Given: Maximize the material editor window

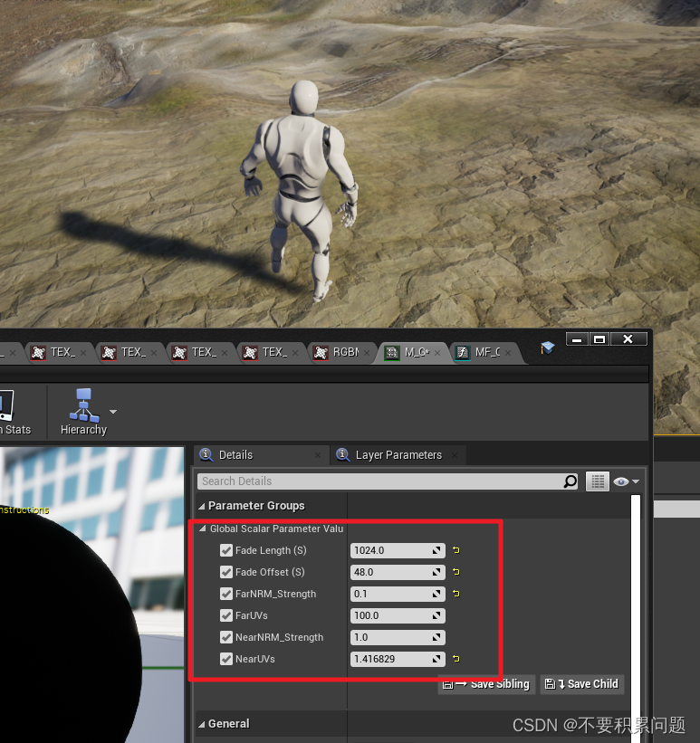Looking at the screenshot, I should click(599, 339).
